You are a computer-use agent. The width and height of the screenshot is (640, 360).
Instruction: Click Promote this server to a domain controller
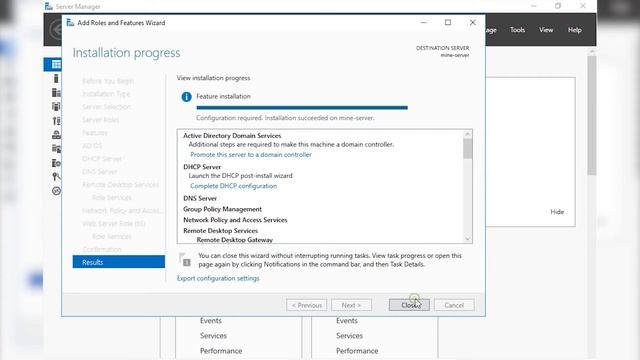(251, 155)
